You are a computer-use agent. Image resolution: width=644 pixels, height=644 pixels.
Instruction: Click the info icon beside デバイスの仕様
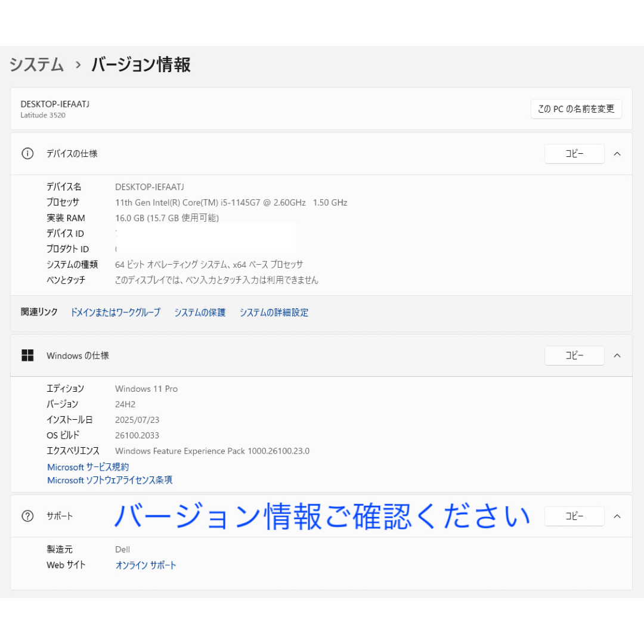pos(27,154)
